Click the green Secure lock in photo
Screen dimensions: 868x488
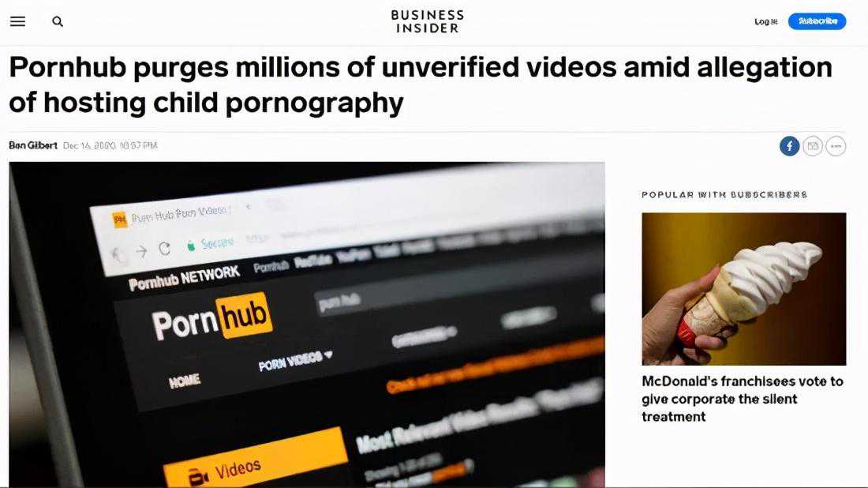pos(191,246)
